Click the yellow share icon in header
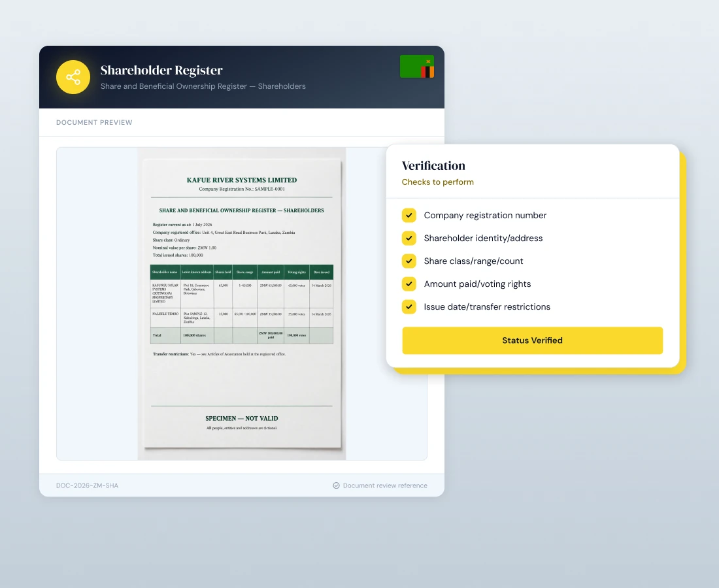The height and width of the screenshot is (588, 719). coord(73,77)
